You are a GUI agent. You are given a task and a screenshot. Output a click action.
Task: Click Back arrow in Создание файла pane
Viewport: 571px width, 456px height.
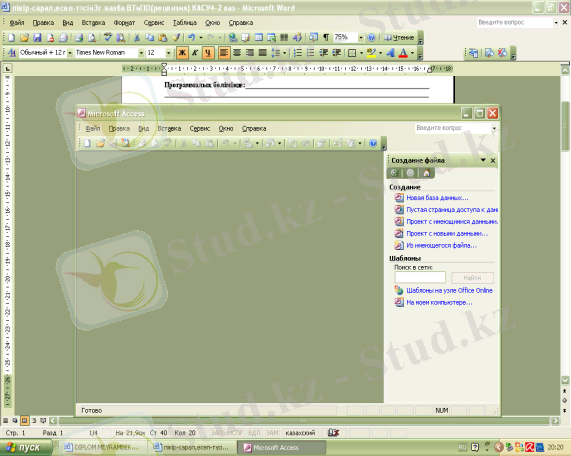click(x=394, y=173)
